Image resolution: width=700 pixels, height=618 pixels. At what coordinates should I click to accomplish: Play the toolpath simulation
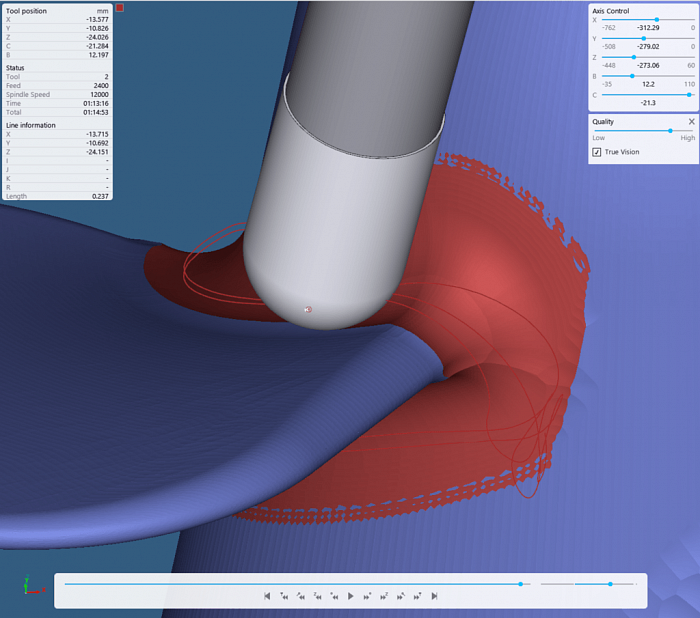(x=350, y=596)
